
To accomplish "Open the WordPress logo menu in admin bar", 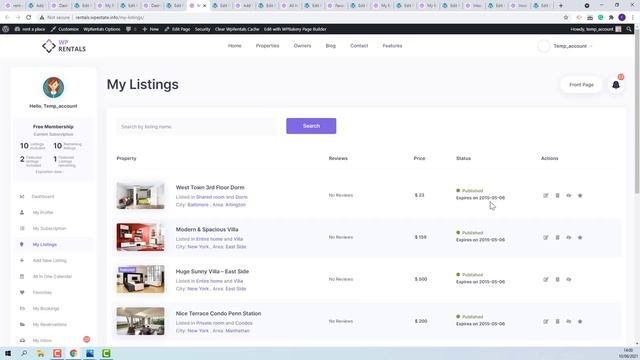I will click(6, 29).
